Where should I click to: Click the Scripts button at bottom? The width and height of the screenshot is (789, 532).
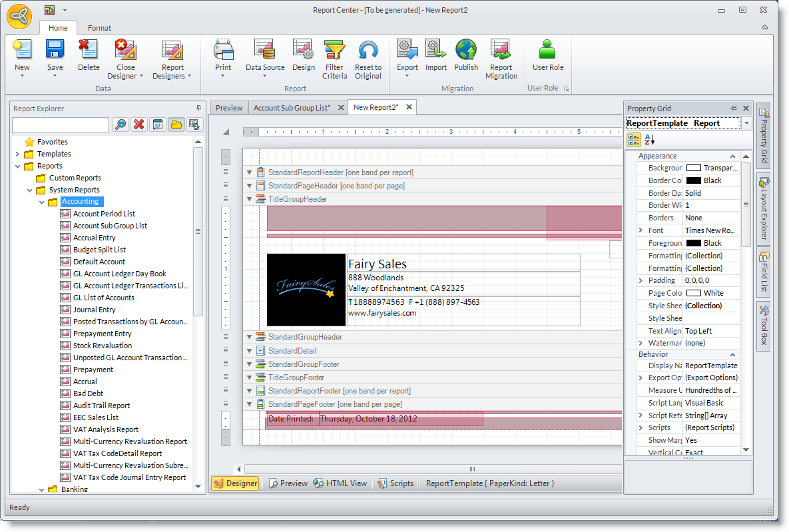coord(395,483)
